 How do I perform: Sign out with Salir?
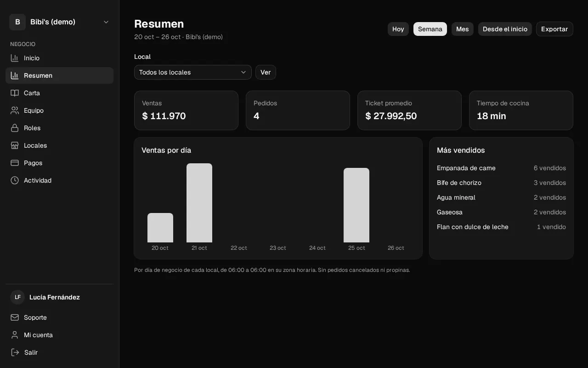point(59,352)
